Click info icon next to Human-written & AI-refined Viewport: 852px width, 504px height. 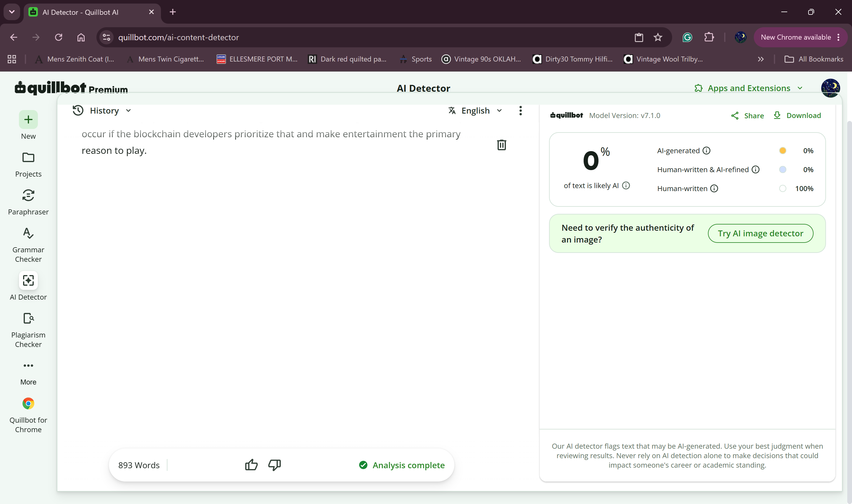point(755,169)
